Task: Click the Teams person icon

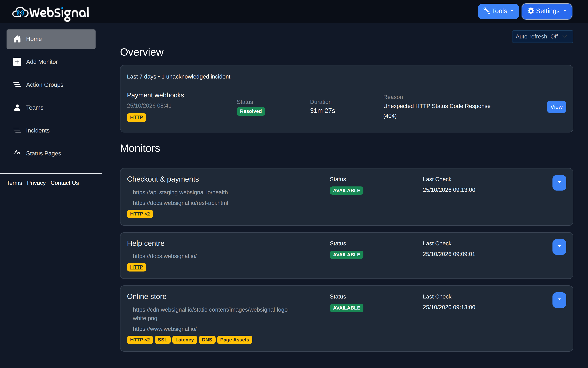Action: point(17,108)
